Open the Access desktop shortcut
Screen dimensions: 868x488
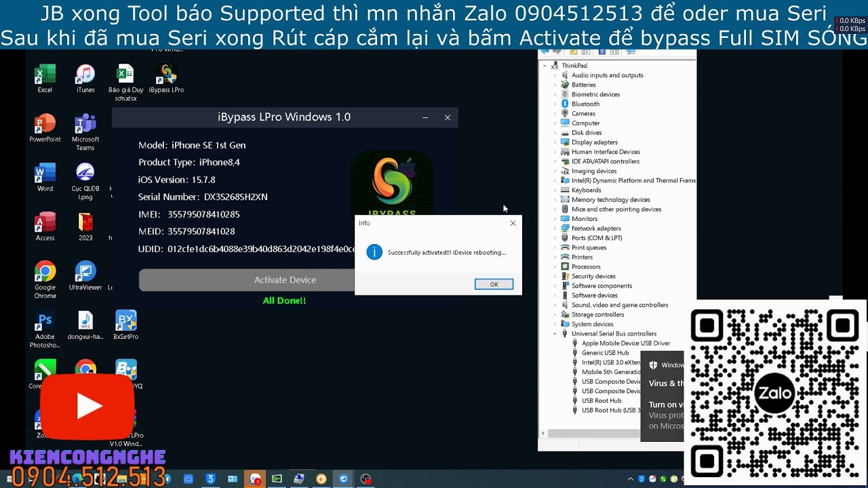45,227
